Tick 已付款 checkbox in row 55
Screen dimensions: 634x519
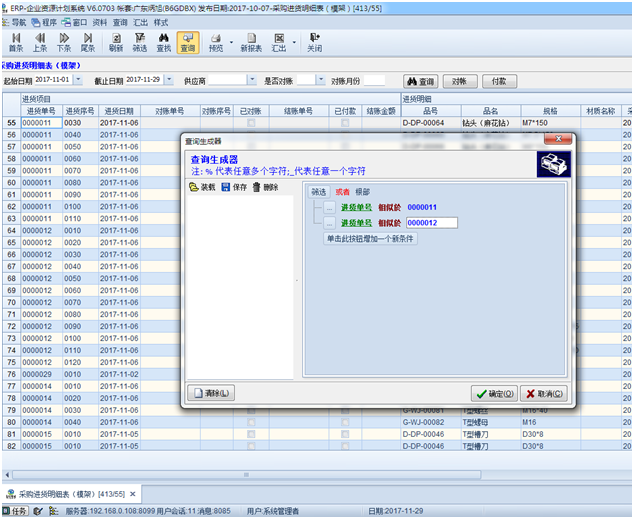[x=345, y=123]
